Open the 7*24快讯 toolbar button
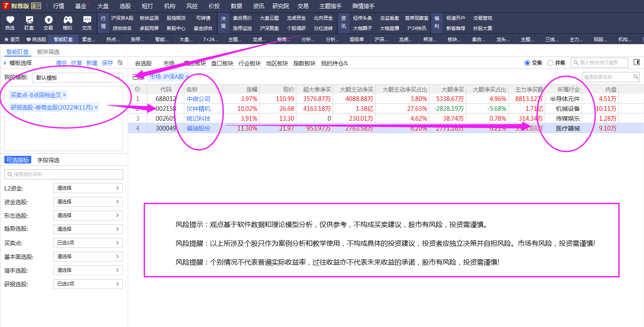 pos(417,28)
